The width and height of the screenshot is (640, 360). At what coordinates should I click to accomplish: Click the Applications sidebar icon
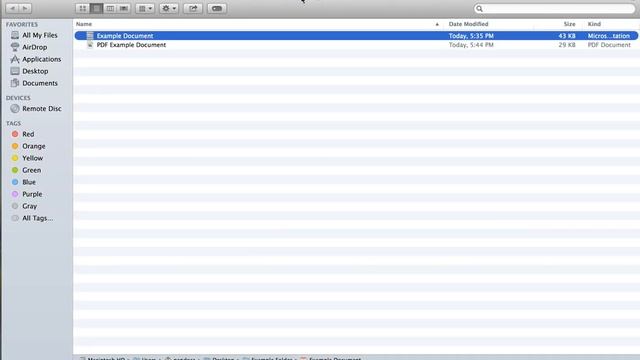click(x=15, y=59)
